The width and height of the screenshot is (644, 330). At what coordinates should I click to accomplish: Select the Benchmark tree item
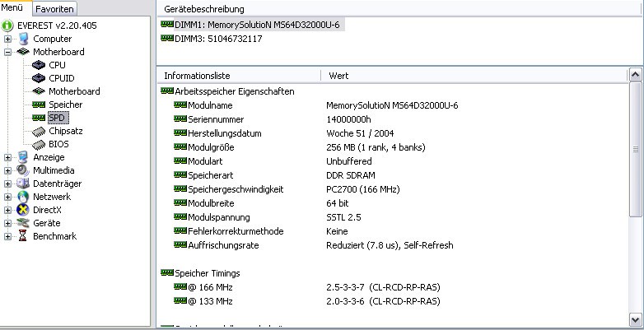coord(54,236)
